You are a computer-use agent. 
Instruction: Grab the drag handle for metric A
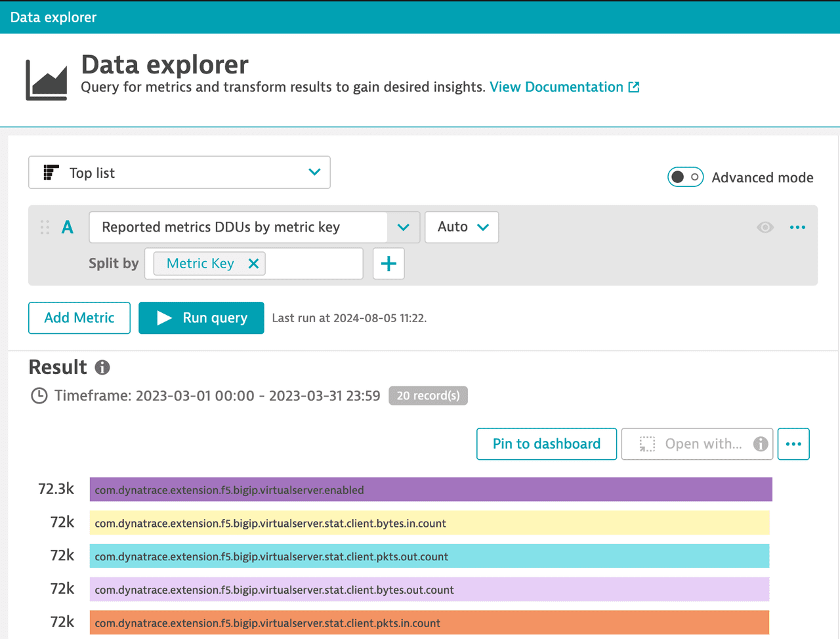pyautogui.click(x=45, y=227)
